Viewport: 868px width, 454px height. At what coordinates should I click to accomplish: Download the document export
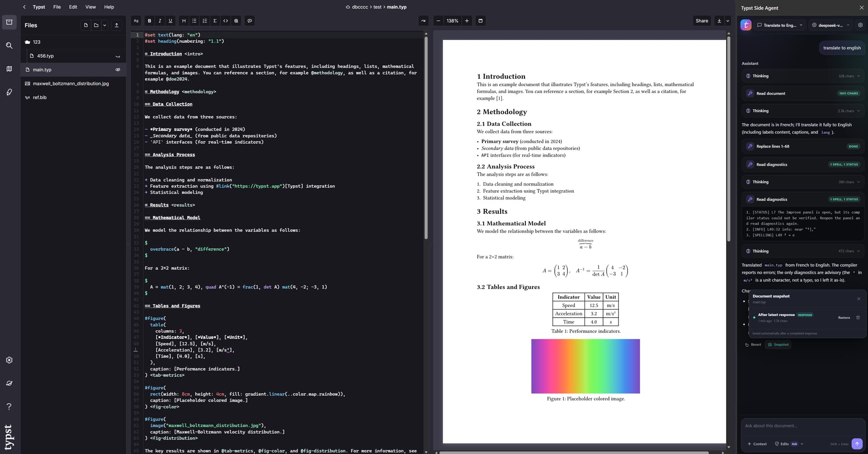click(719, 21)
